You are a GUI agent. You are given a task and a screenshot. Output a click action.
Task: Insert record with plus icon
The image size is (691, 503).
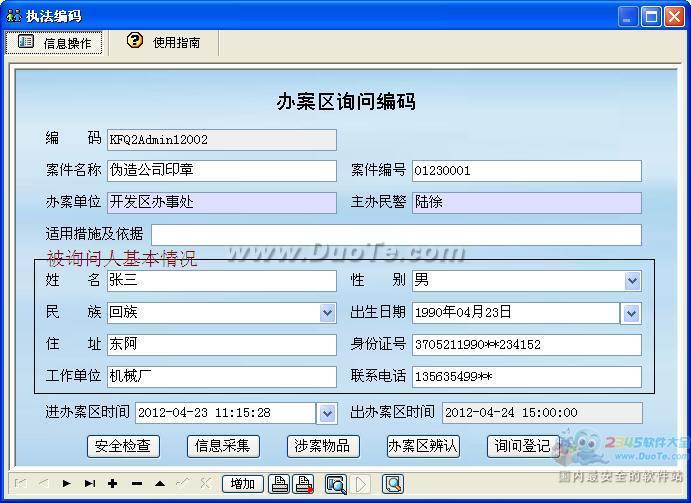coord(113,484)
